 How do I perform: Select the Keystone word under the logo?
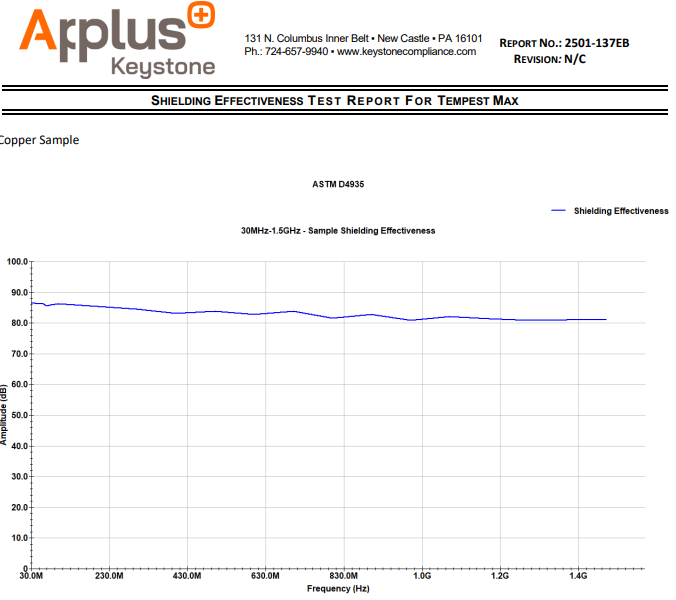pos(163,67)
